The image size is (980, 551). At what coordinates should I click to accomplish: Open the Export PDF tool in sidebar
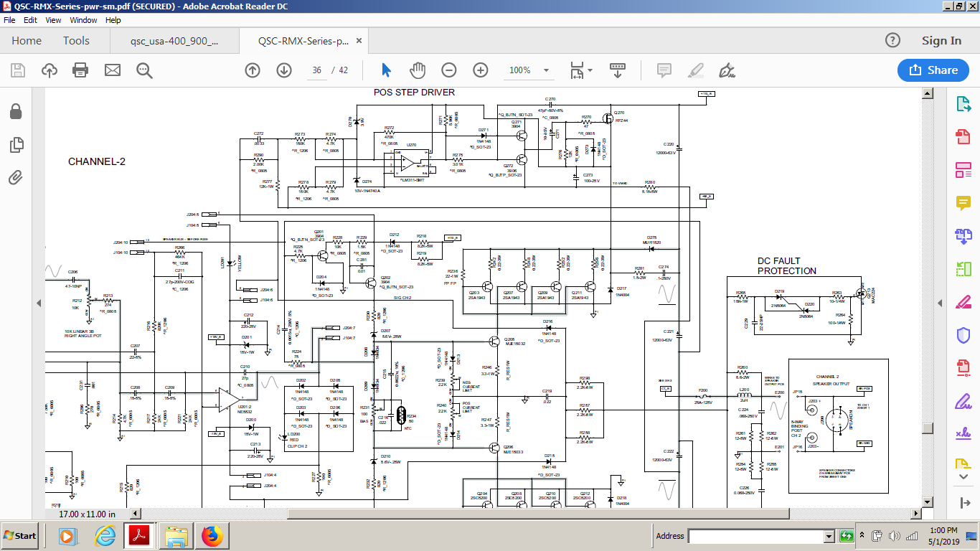[963, 104]
